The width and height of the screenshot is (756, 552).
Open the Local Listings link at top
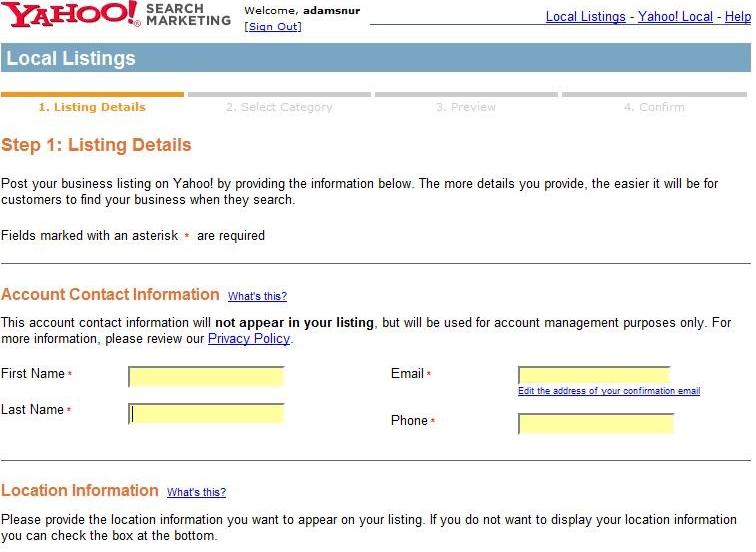tap(585, 16)
